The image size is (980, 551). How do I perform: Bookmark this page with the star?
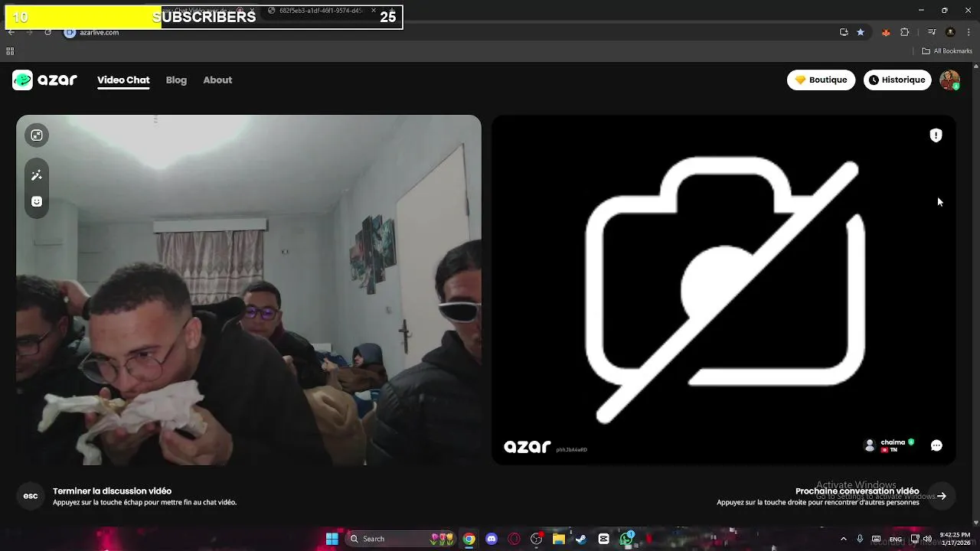861,32
